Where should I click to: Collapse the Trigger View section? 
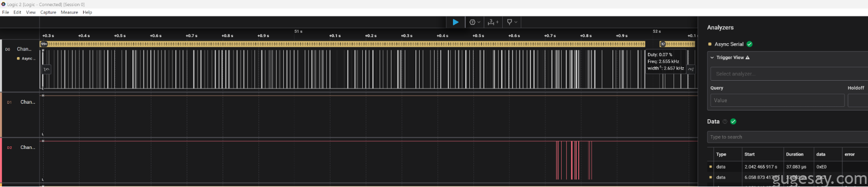click(712, 58)
